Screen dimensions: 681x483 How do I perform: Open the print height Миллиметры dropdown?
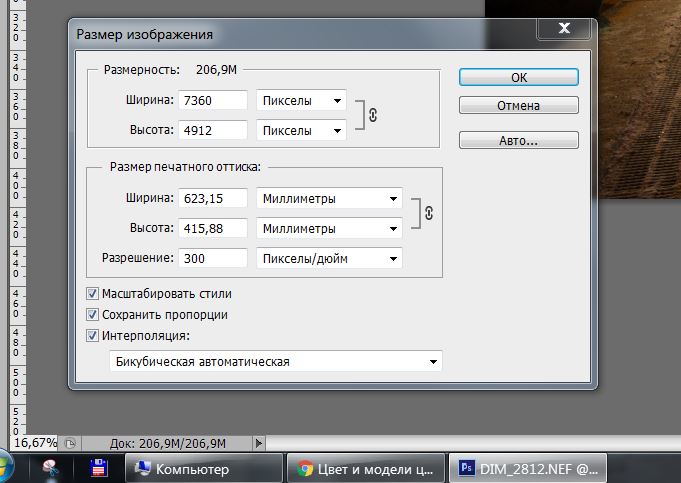pos(329,228)
